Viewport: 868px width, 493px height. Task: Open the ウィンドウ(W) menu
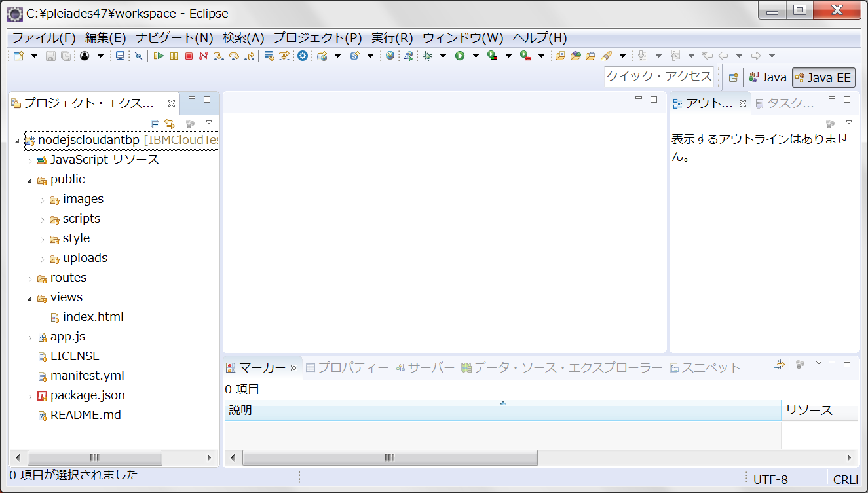coord(463,38)
